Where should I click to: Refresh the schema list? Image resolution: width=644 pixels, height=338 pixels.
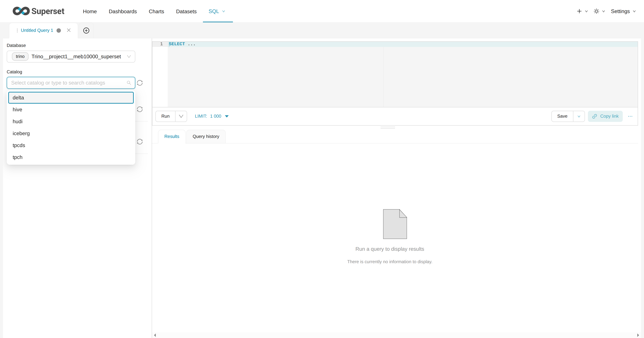coord(140,109)
